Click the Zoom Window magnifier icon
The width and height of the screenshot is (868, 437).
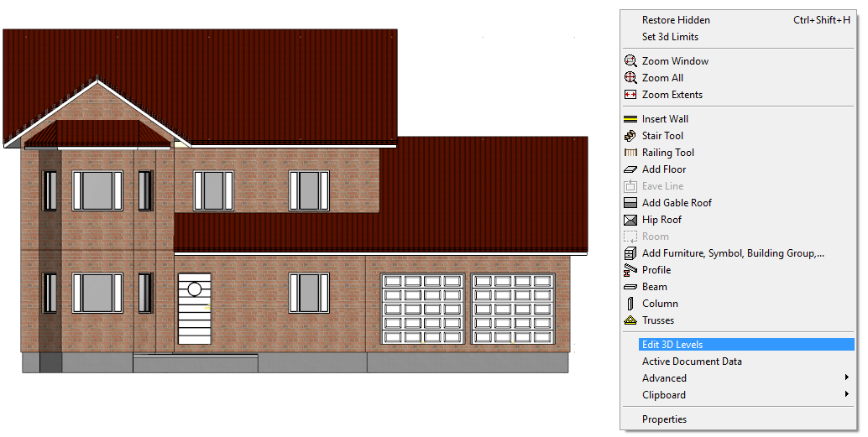coord(630,61)
